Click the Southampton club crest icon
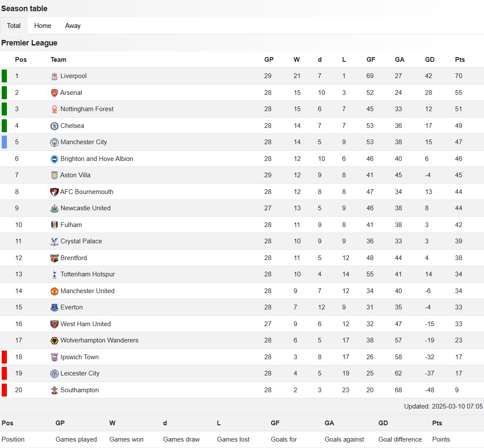 (54, 390)
